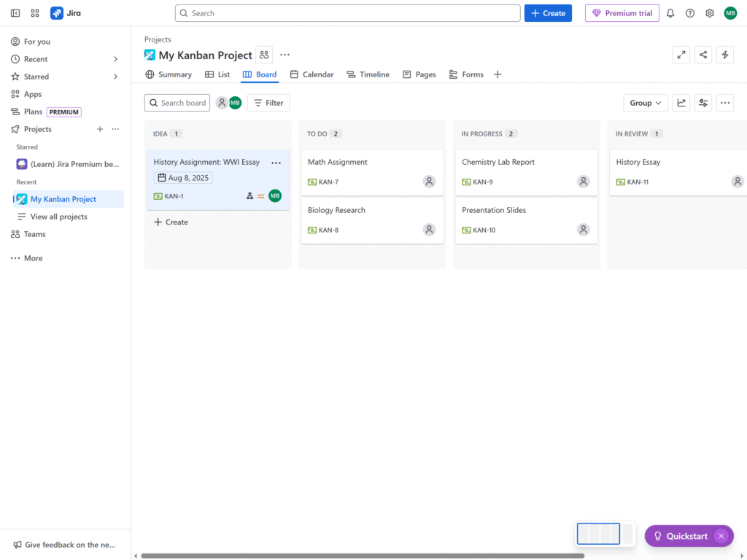The height and width of the screenshot is (560, 747).
Task: Open board more options ellipsis near Group
Action: 725,103
